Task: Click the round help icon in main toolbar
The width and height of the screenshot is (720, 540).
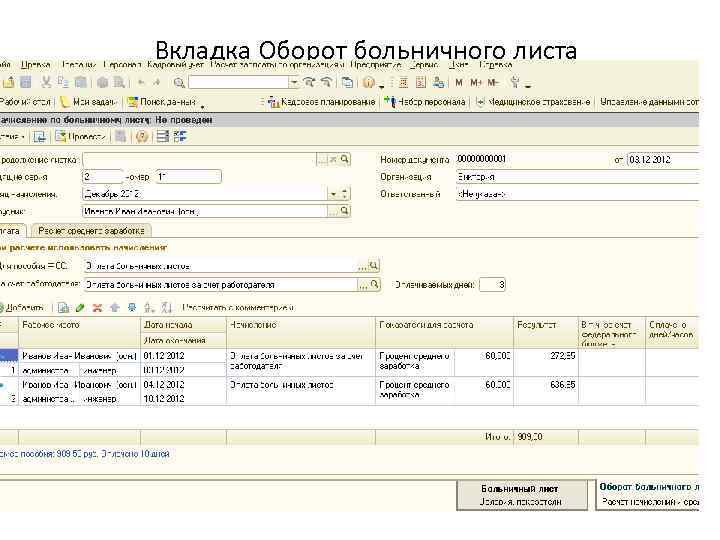Action: (368, 83)
